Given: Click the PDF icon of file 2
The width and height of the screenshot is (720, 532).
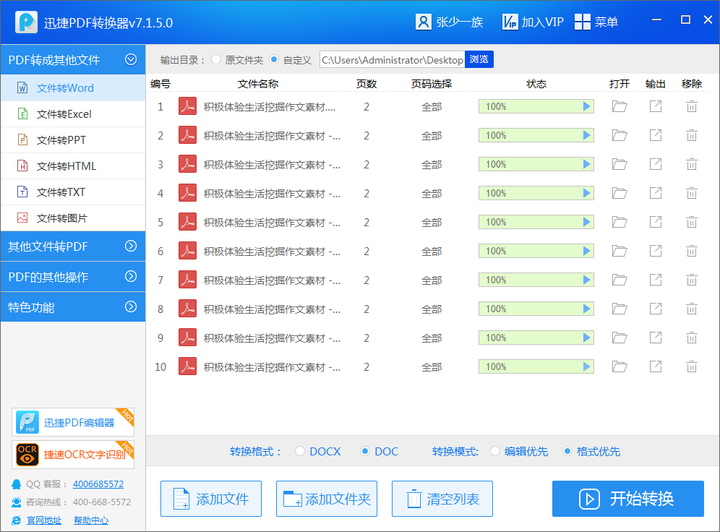Looking at the screenshot, I should click(187, 135).
